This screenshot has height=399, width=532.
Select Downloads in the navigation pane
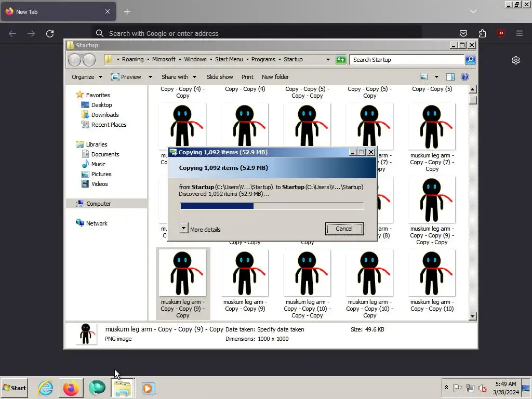(104, 115)
